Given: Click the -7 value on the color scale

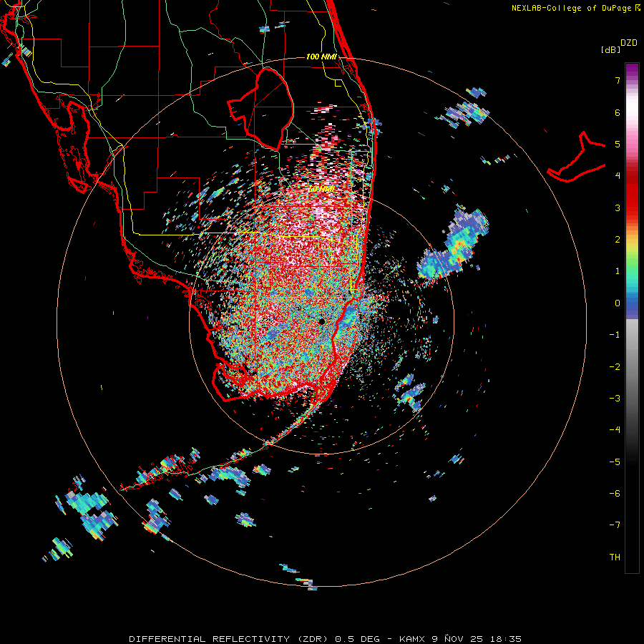Looking at the screenshot, I should 615,525.
